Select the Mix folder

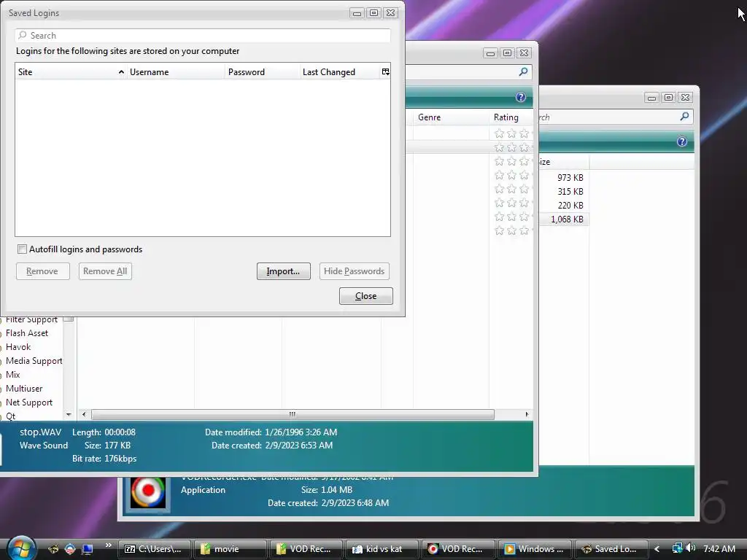(x=13, y=375)
